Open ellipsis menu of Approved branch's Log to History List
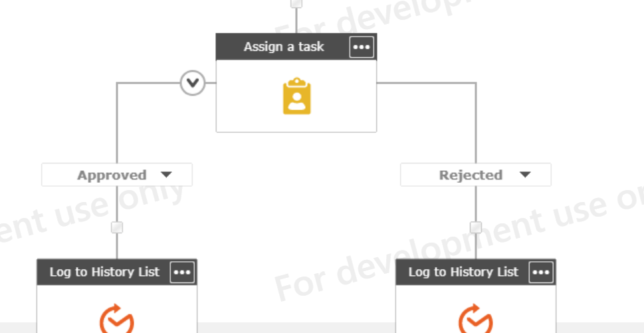644x333 pixels. [x=182, y=273]
